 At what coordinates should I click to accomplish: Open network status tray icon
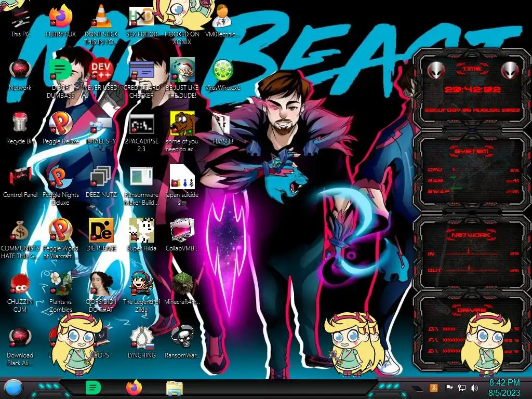point(462,388)
